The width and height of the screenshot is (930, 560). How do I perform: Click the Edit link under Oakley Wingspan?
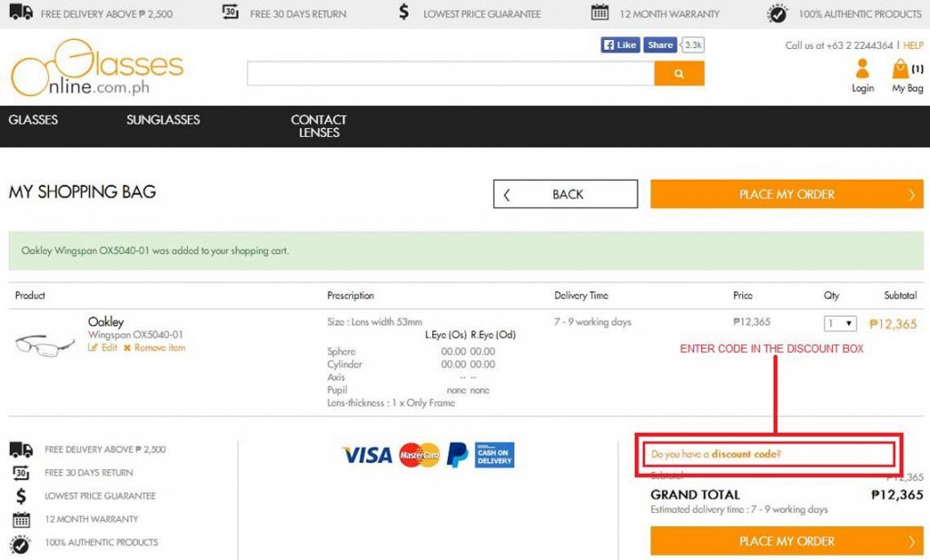pos(103,348)
